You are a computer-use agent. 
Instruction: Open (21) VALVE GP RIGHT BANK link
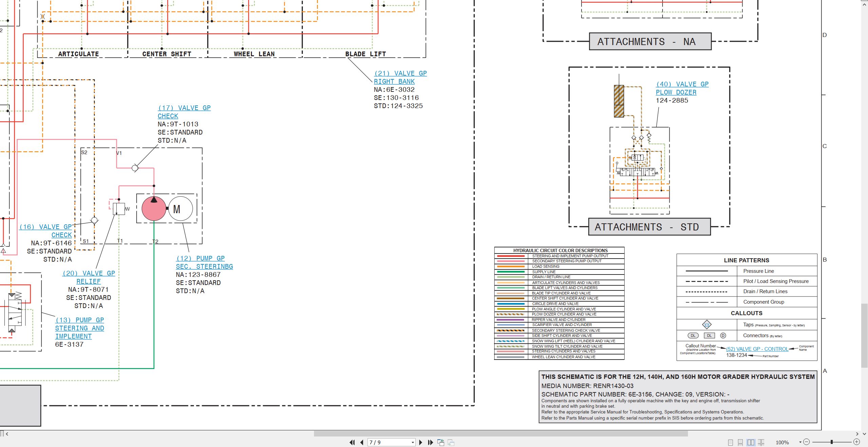coord(400,77)
